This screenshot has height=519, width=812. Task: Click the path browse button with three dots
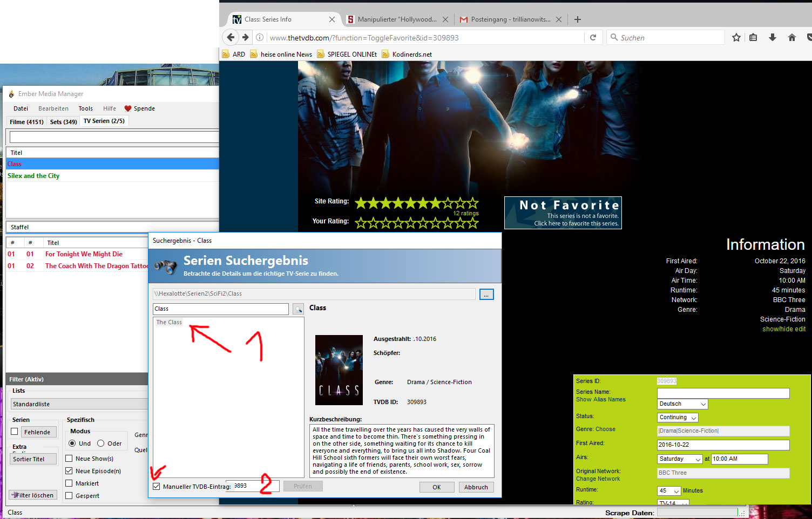(x=486, y=295)
